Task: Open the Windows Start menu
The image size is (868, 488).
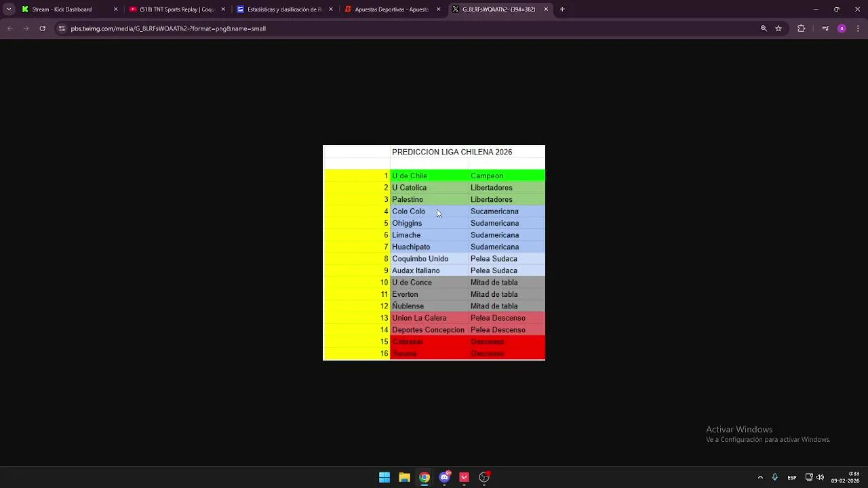Action: click(x=384, y=477)
